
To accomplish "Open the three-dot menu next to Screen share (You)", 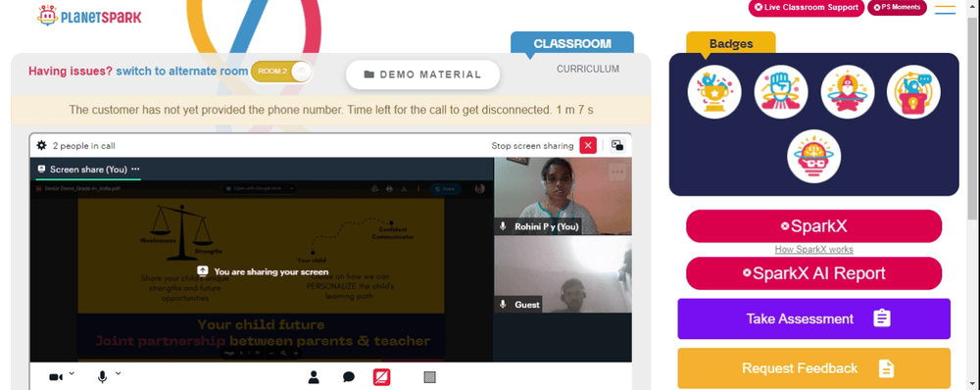I will pyautogui.click(x=135, y=170).
